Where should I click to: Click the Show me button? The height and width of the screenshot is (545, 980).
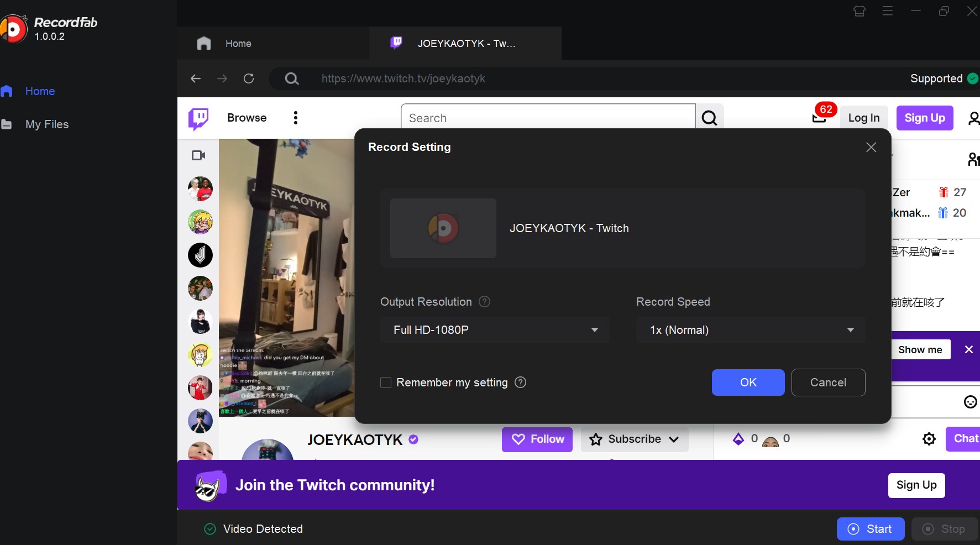click(x=920, y=349)
